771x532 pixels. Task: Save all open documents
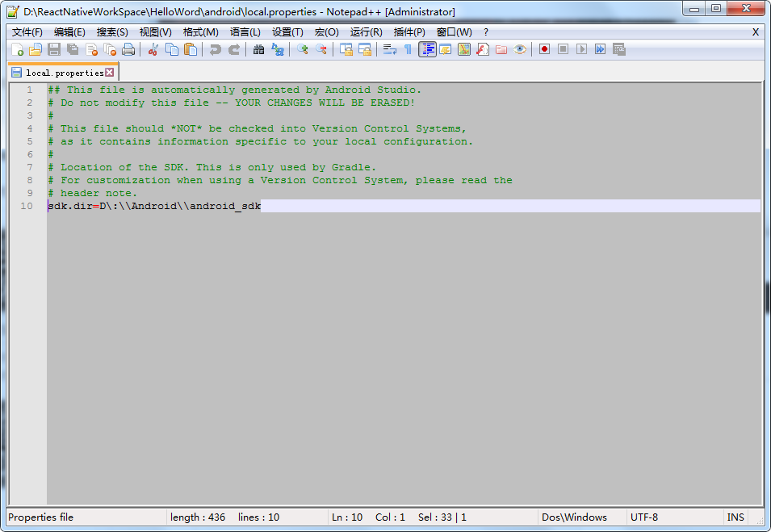(x=71, y=49)
